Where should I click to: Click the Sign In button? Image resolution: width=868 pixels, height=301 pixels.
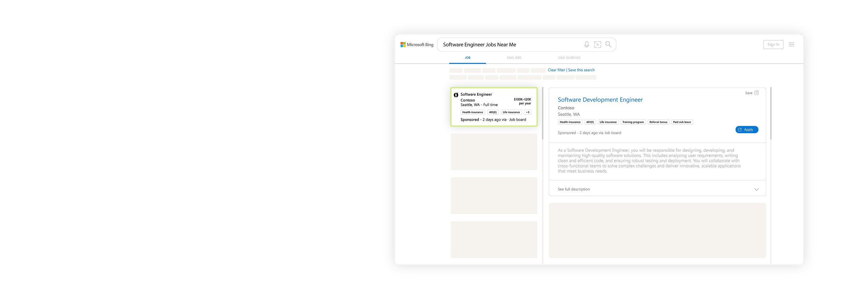coord(773,45)
